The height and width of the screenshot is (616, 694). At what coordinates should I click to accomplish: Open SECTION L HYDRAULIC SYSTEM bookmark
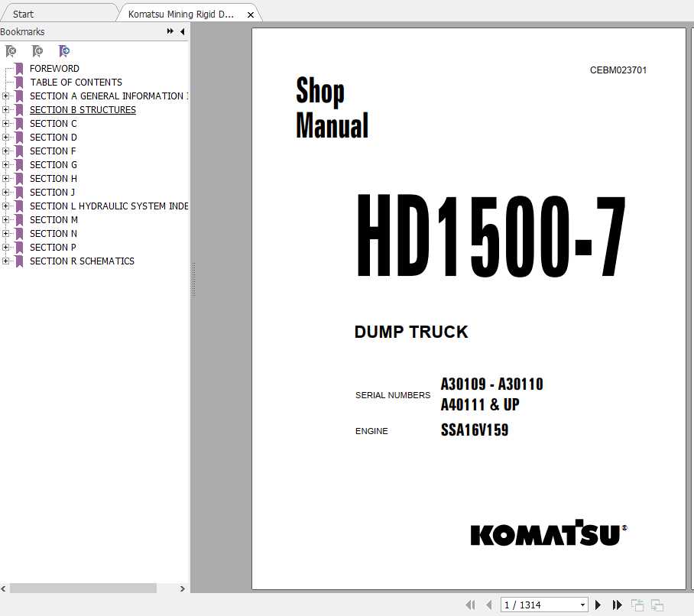pyautogui.click(x=109, y=206)
